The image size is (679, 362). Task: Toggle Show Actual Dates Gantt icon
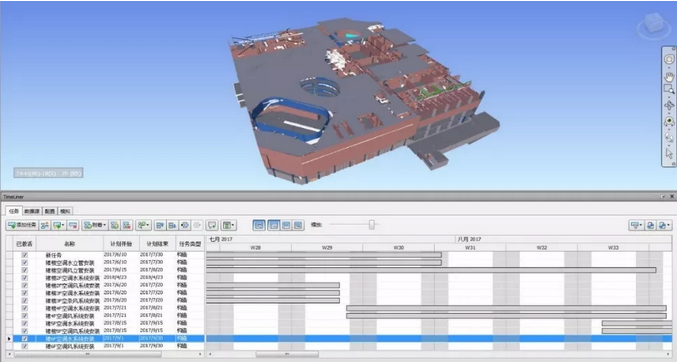point(286,225)
